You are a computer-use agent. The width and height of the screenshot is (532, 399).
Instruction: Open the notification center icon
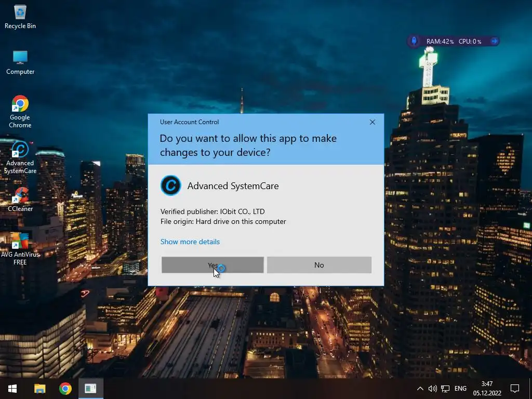[515, 389]
